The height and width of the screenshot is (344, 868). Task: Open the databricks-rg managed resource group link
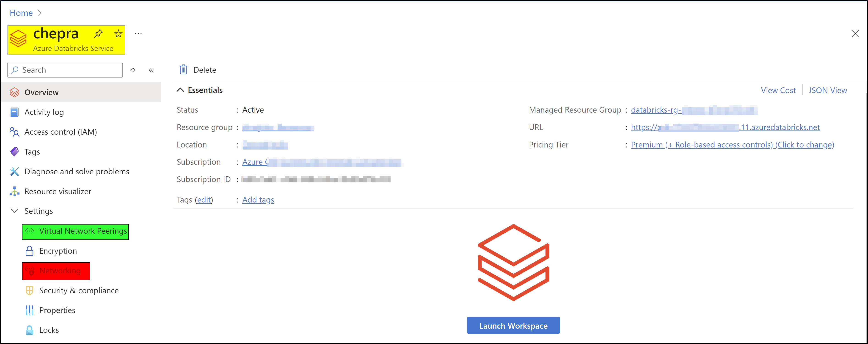[694, 110]
